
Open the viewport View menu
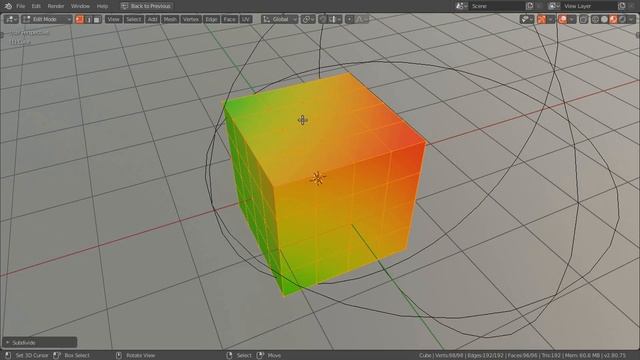tap(113, 19)
